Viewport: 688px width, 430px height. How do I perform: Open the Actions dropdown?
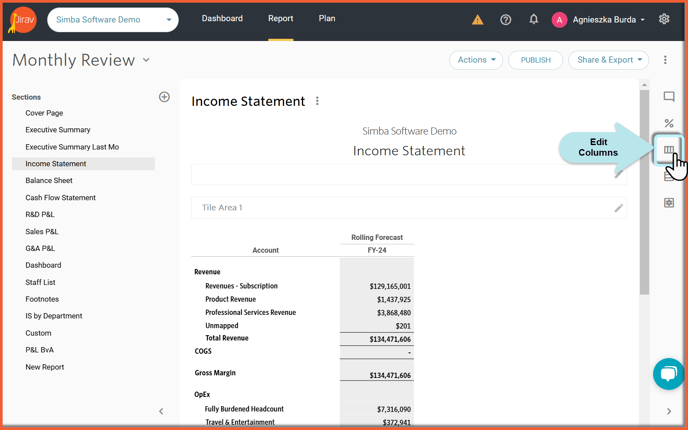coord(476,60)
